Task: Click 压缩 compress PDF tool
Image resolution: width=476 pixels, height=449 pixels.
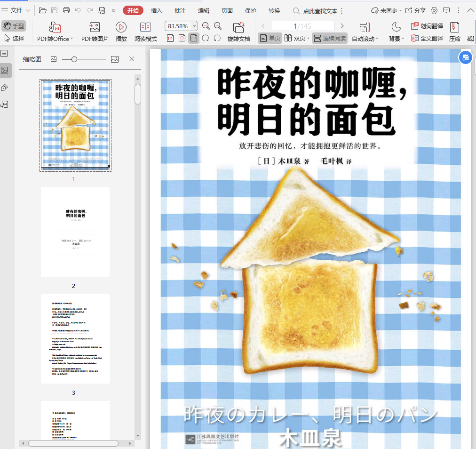Action: (x=454, y=32)
